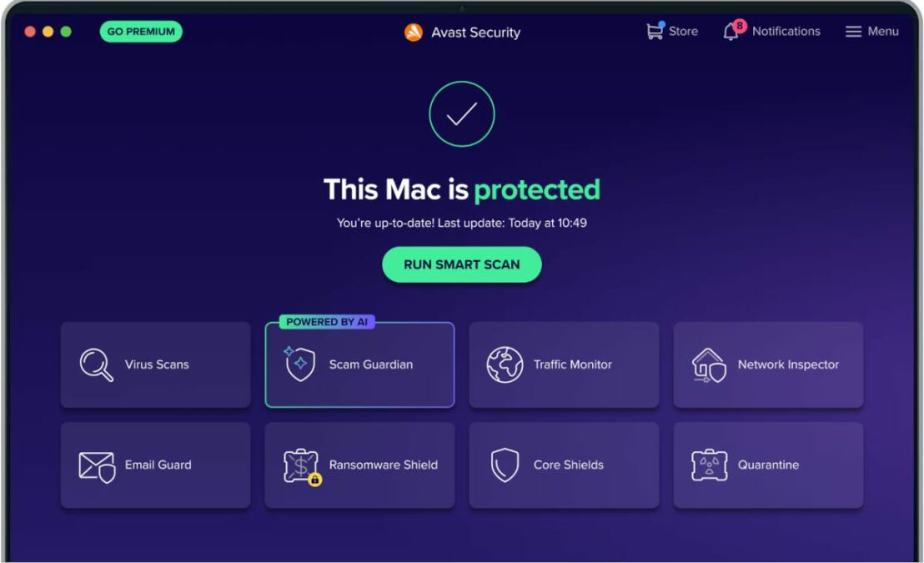Click the Core Shields shield icon

505,465
